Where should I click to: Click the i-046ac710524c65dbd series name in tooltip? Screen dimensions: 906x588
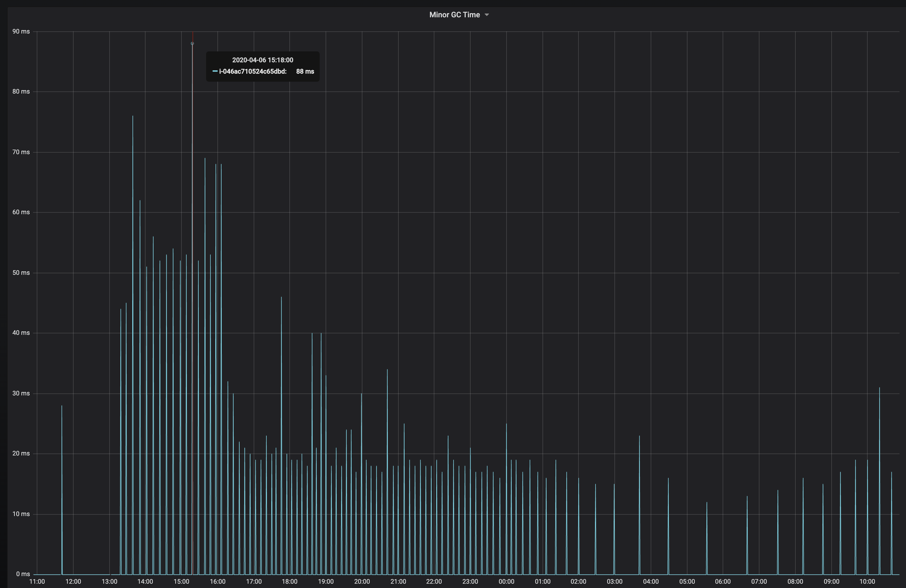click(253, 72)
